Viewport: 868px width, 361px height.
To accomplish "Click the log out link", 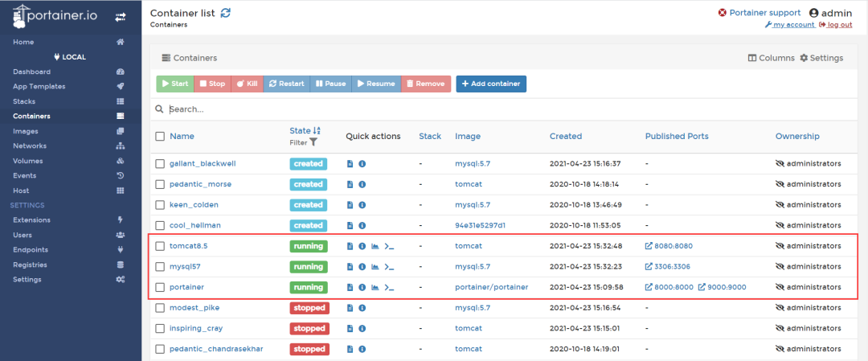I will [x=835, y=24].
